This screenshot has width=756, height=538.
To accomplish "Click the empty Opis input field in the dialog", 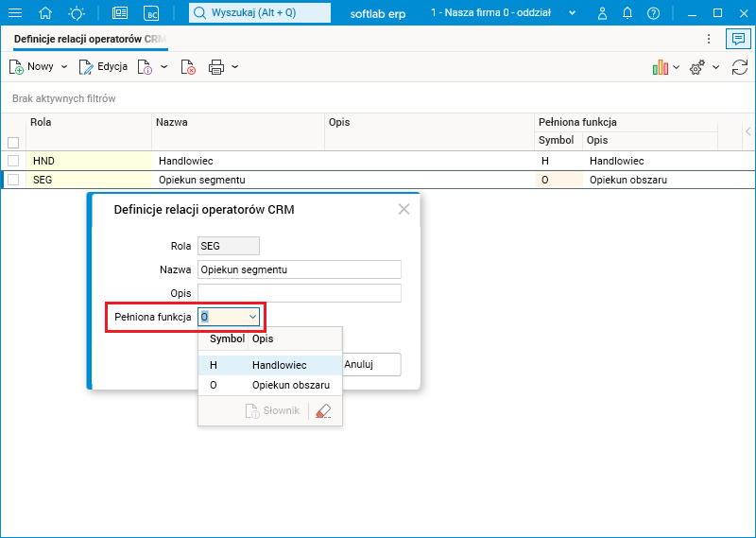I will [x=300, y=293].
